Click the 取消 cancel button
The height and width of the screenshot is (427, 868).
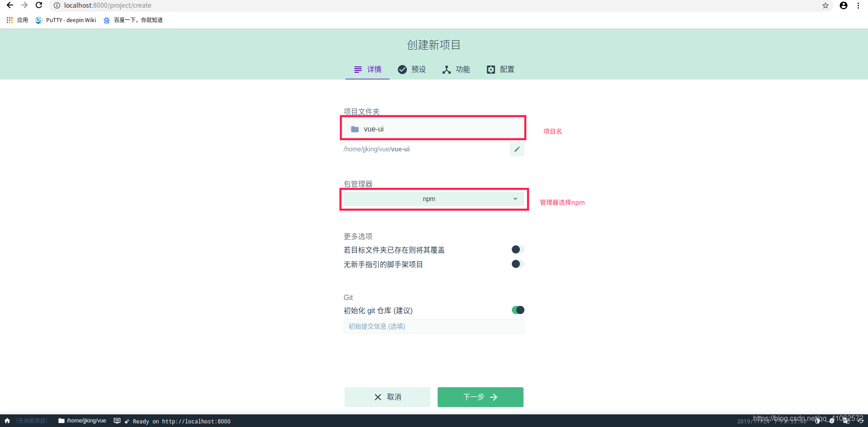coord(387,397)
